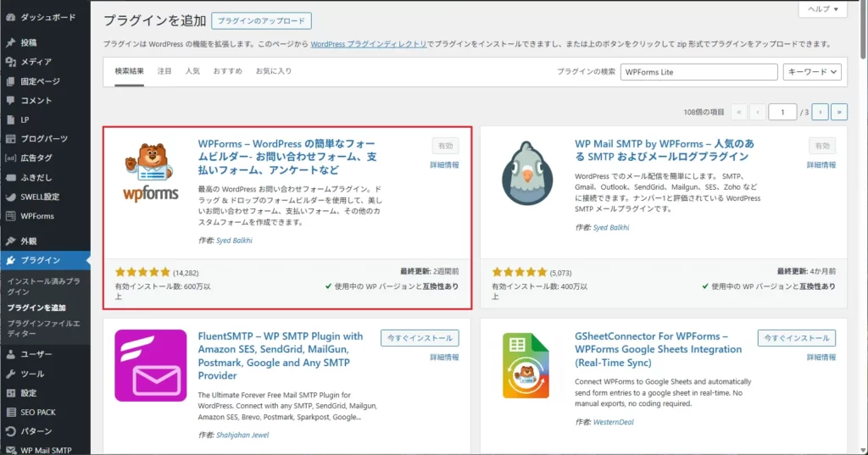
Task: Click the WP Mail SMTP pigeon thumbnail
Action: click(527, 173)
